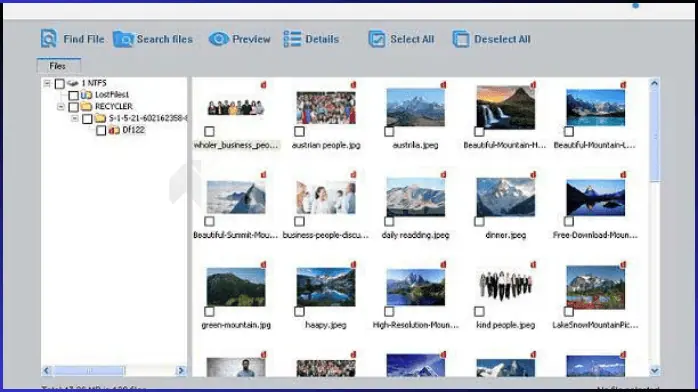Image resolution: width=698 pixels, height=392 pixels.
Task: Select the LakeSnowMountainPic thumbnail
Action: click(595, 287)
